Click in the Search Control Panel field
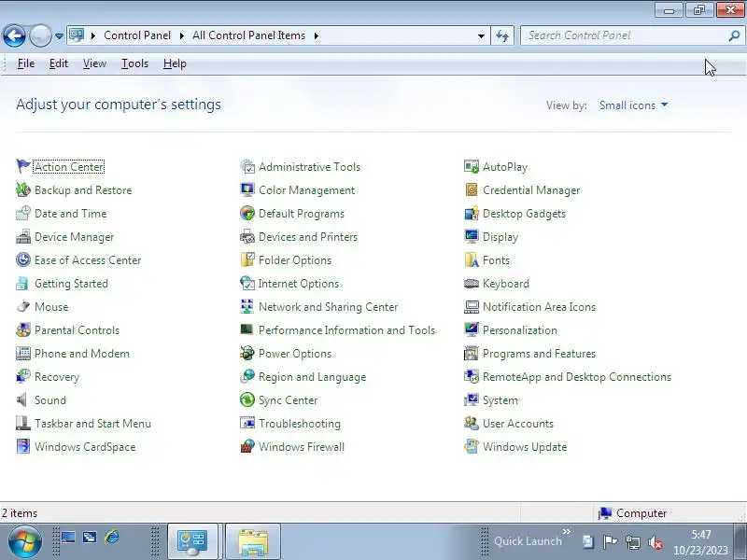Viewport: 747px width, 560px height. tap(624, 35)
